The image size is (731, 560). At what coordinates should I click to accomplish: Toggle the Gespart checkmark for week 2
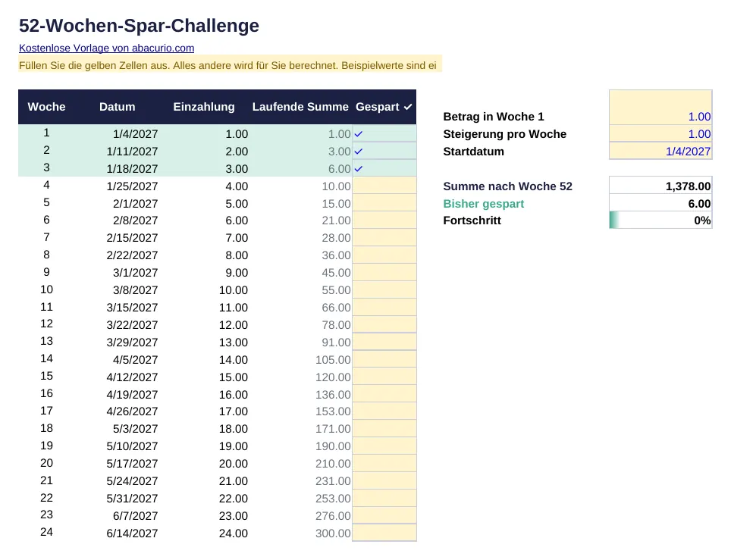click(384, 151)
